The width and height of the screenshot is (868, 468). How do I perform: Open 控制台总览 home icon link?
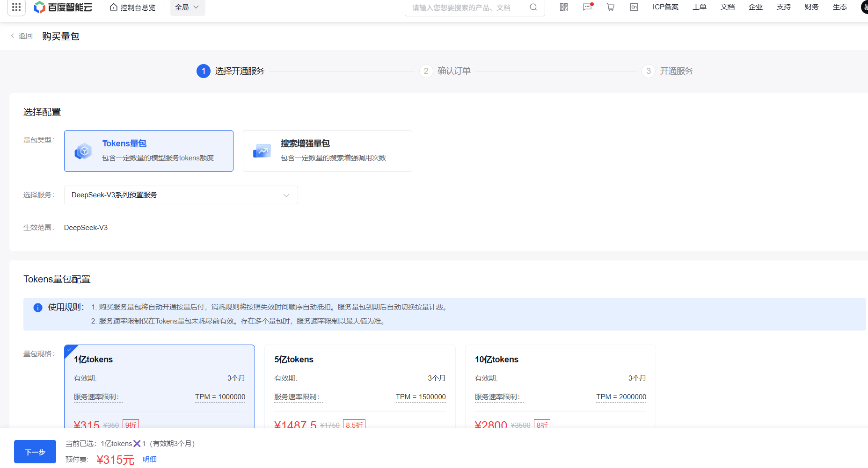click(x=132, y=7)
